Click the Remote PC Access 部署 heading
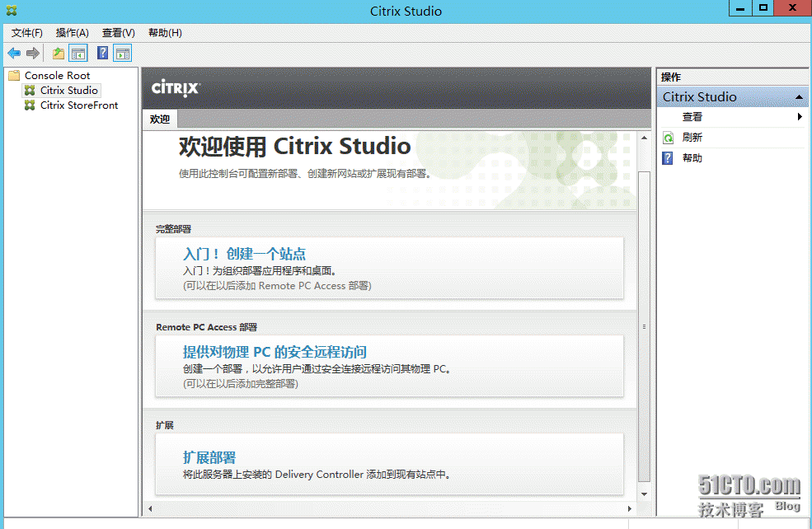The height and width of the screenshot is (529, 812). pyautogui.click(x=207, y=328)
